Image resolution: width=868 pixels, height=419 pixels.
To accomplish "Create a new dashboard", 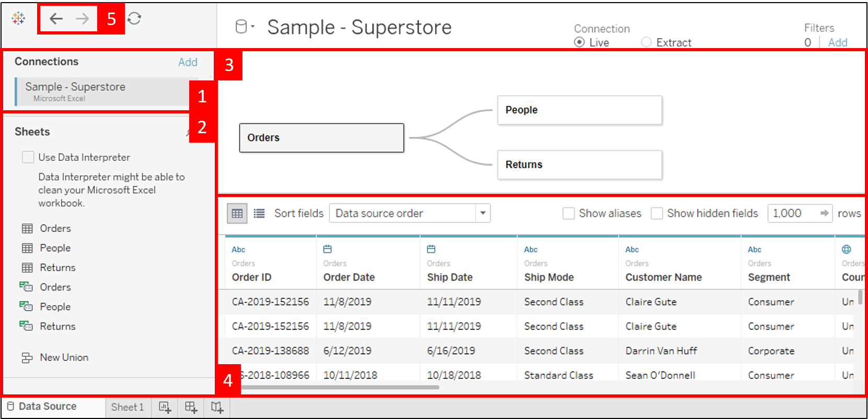I will point(191,407).
